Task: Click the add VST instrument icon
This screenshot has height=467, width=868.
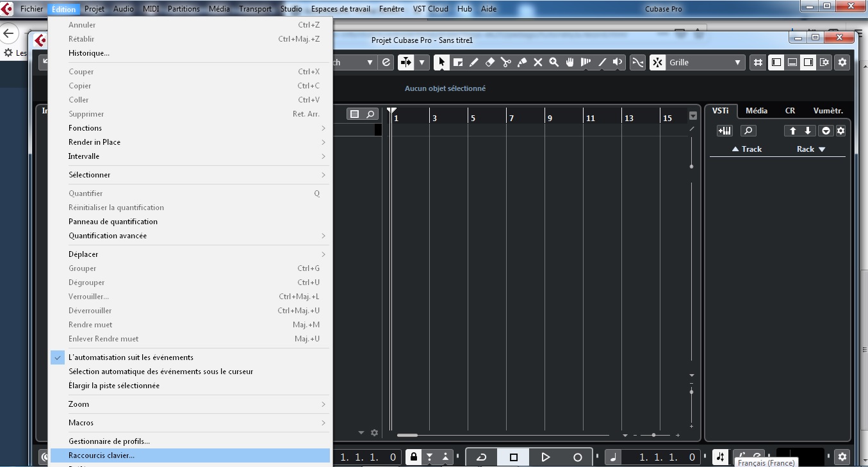Action: [725, 131]
